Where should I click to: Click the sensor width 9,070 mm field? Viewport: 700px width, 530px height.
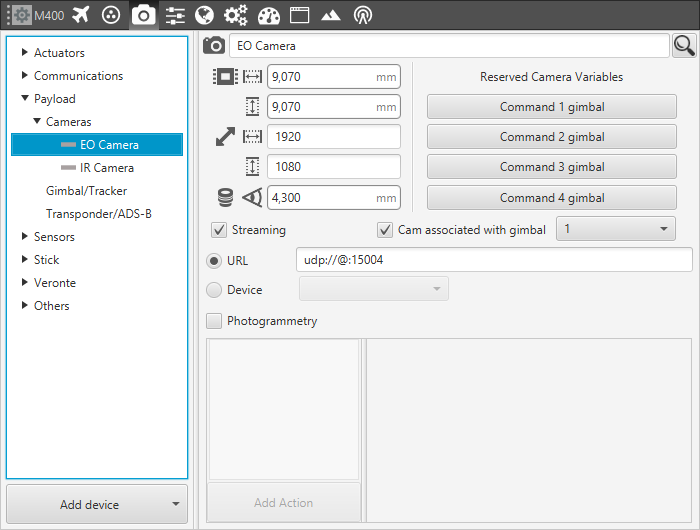334,77
